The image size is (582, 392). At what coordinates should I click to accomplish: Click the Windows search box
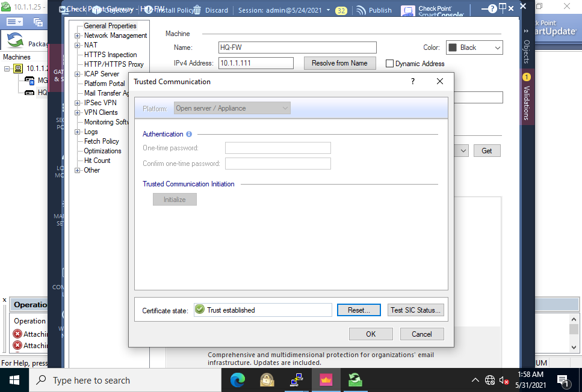(x=125, y=380)
